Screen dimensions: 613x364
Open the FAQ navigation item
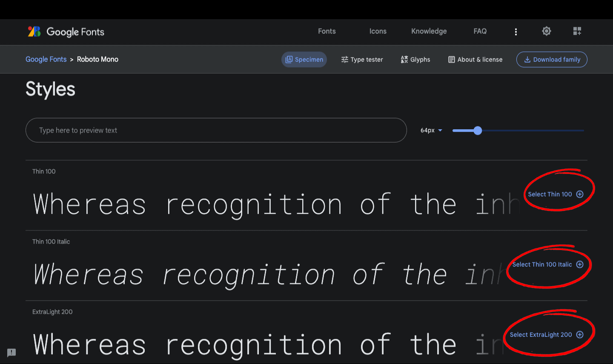(x=480, y=31)
